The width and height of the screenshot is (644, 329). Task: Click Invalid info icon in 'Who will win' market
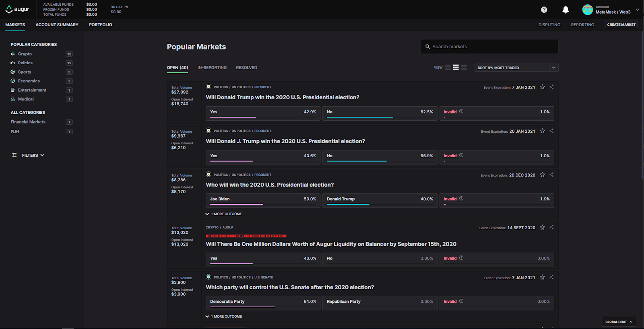[x=461, y=198]
